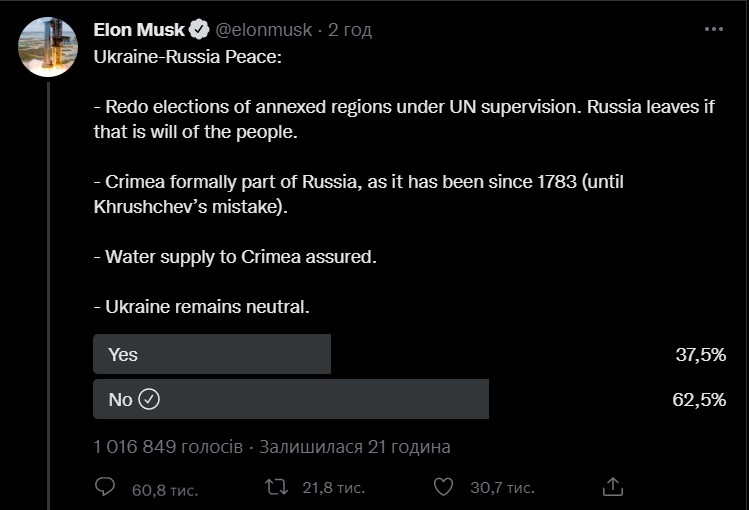Viewport: 749px width, 510px height.
Task: Click the checkmark icon beside No
Action: point(149,399)
